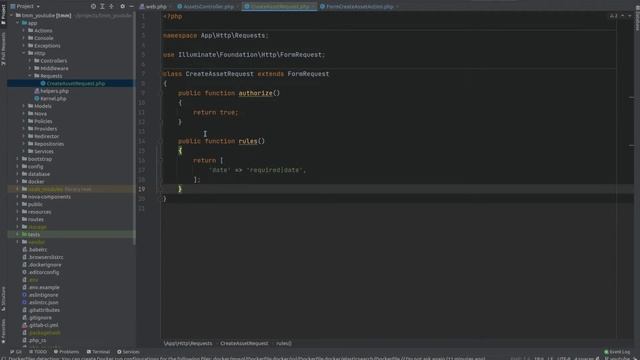The image size is (640, 360).
Task: Switch to the AssetsController.php tab
Action: 209,7
